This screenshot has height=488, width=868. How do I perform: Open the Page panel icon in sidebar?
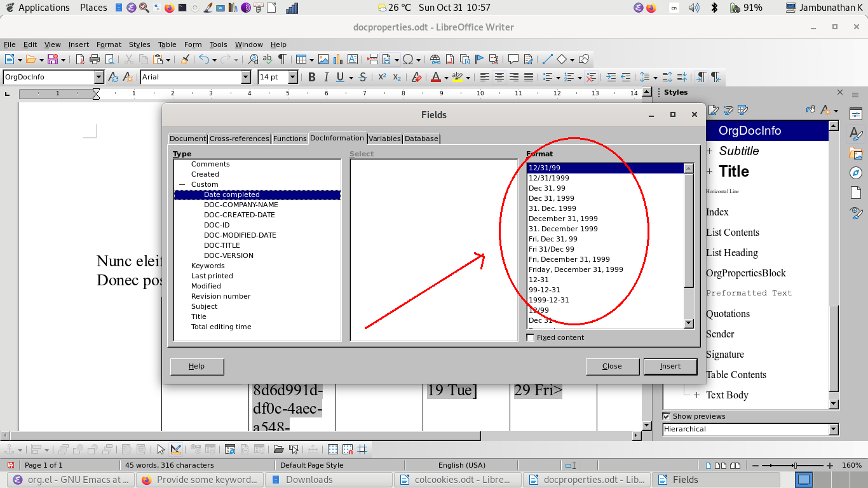point(856,193)
